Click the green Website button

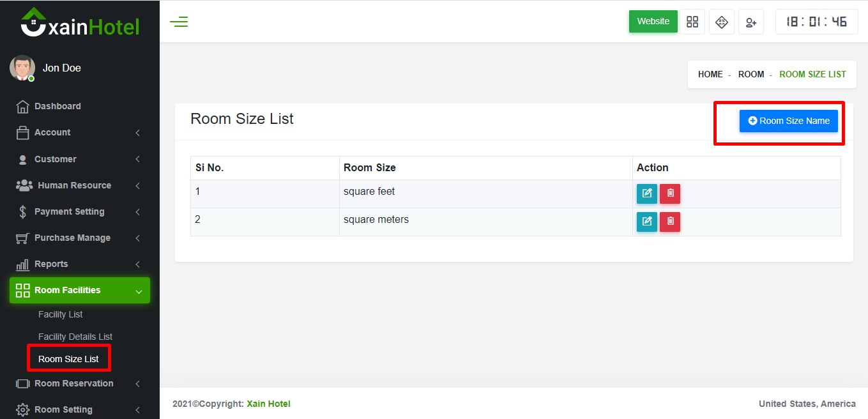click(x=653, y=22)
